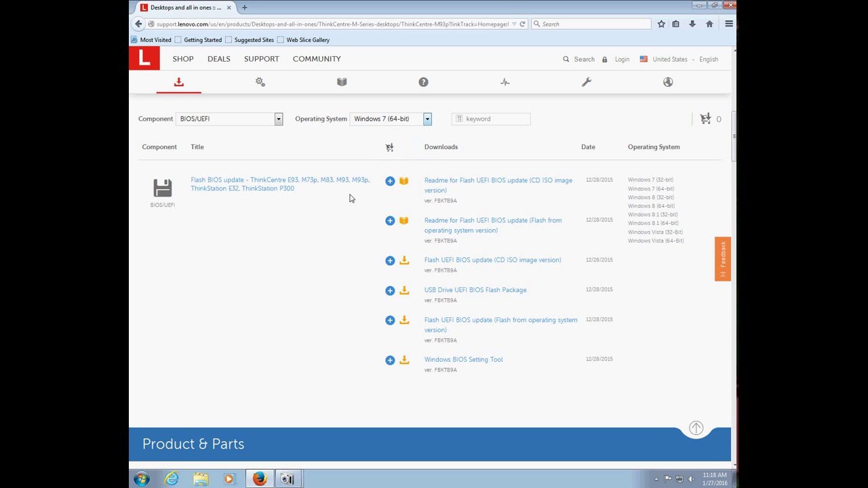868x488 pixels.
Task: Open book icon for Readme CD ISO version
Action: coord(404,181)
